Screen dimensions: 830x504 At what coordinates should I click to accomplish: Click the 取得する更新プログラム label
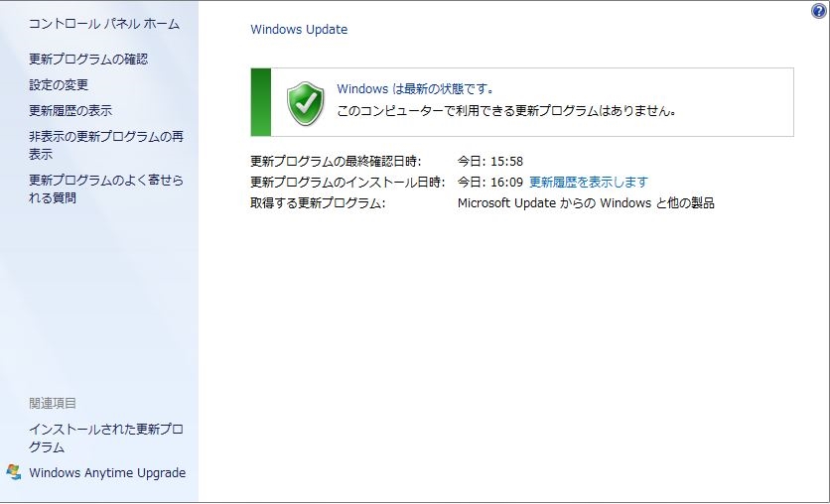318,203
